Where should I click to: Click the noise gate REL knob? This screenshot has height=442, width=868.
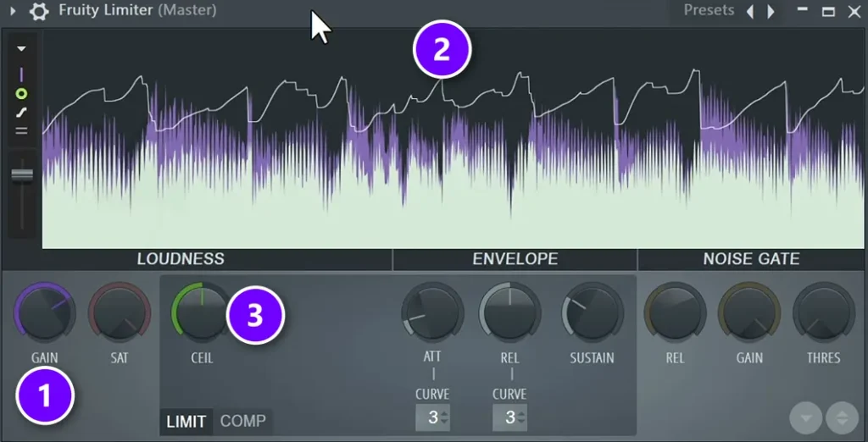click(x=675, y=313)
